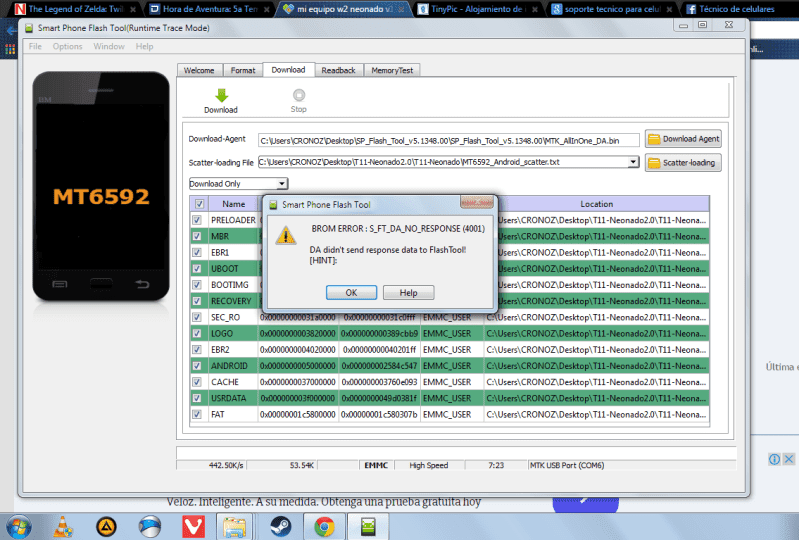This screenshot has height=540, width=799.
Task: Open the Window menu
Action: (x=109, y=46)
